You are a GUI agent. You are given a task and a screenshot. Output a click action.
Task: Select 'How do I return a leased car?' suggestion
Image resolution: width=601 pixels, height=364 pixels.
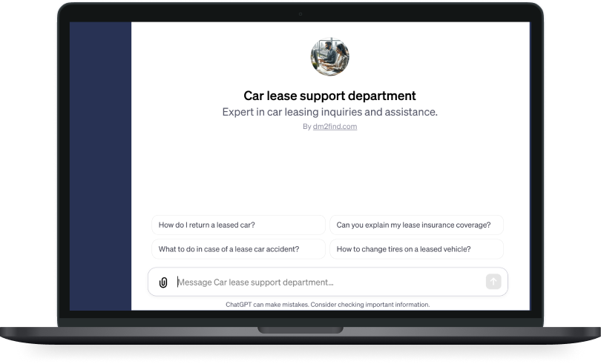238,225
